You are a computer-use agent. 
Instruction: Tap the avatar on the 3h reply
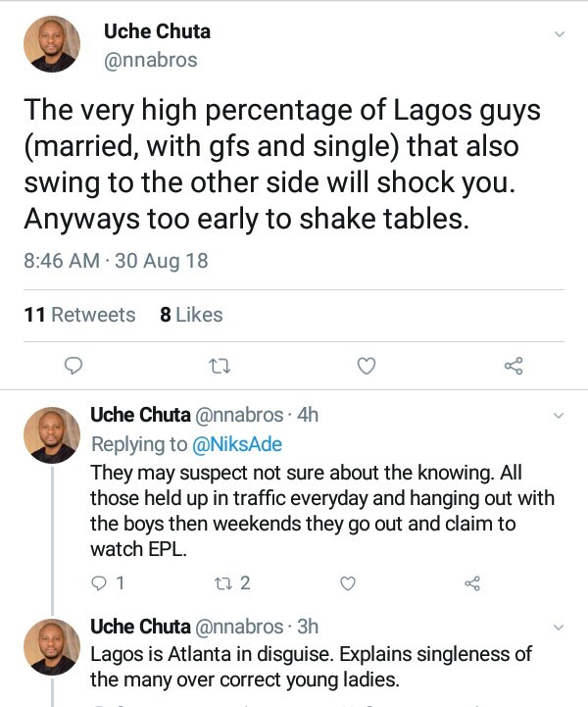[52, 647]
